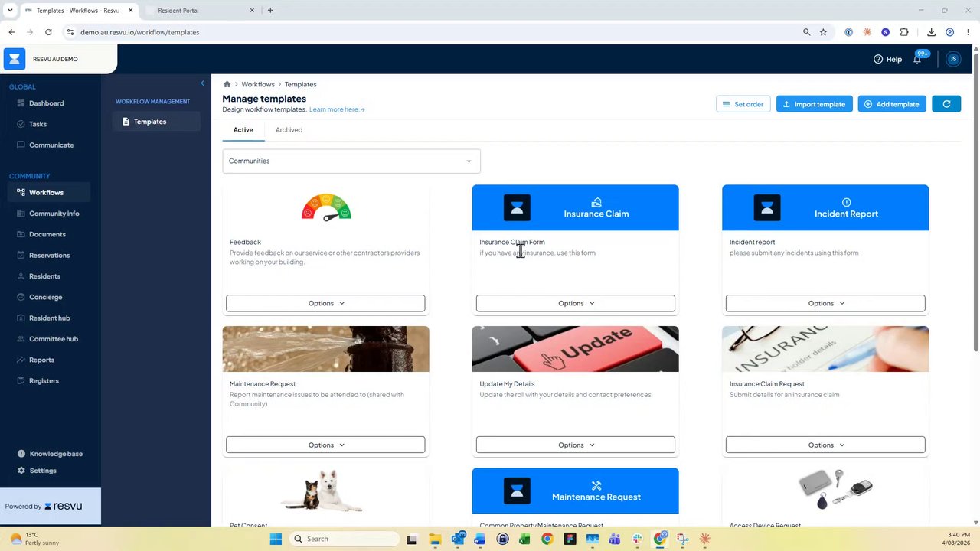The image size is (980, 551).
Task: Open the notifications bell icon
Action: 917,59
